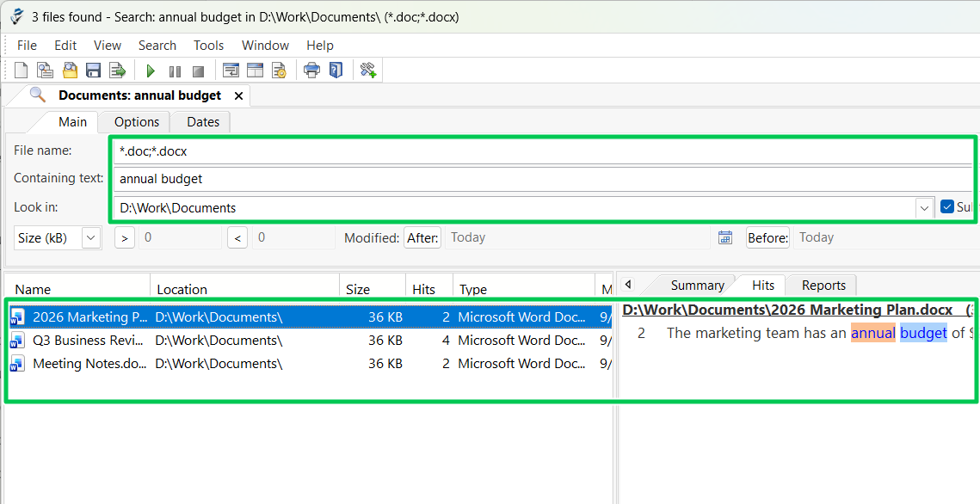Click the Export results icon

(118, 70)
